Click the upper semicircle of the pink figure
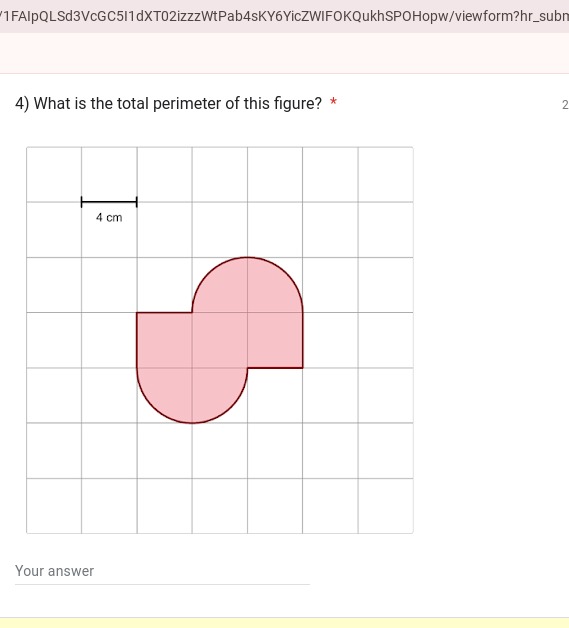 coord(247,284)
